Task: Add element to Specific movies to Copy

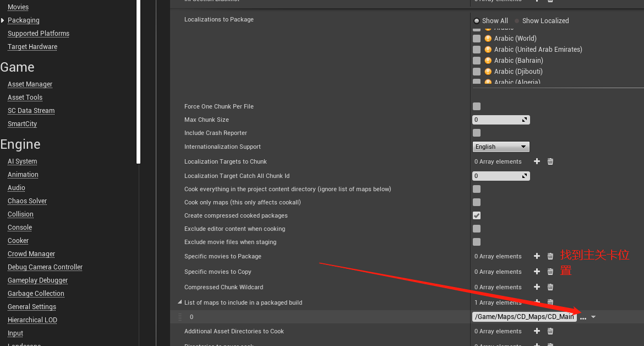Action: pos(537,272)
